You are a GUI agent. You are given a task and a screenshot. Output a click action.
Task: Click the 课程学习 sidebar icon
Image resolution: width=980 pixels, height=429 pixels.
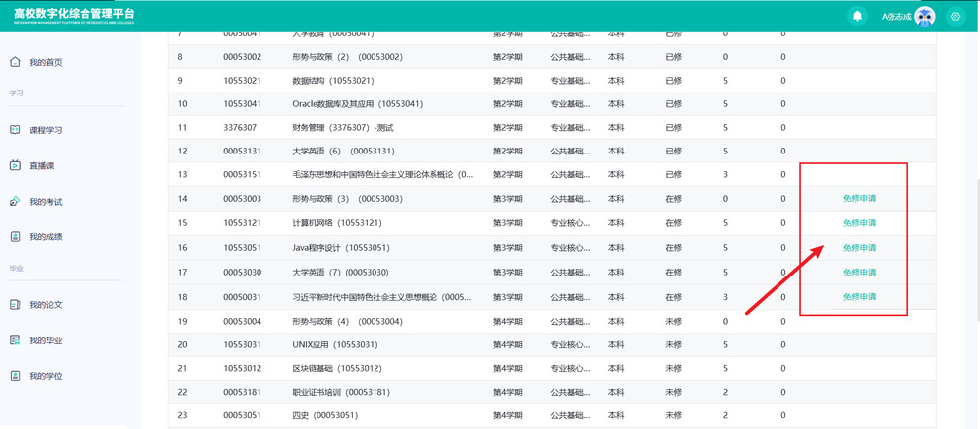coord(15,130)
